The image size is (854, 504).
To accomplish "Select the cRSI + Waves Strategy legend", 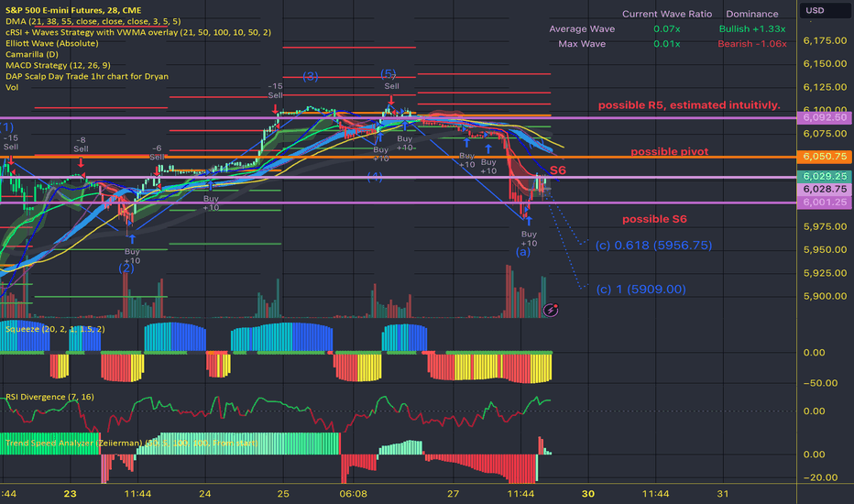I will pos(138,32).
